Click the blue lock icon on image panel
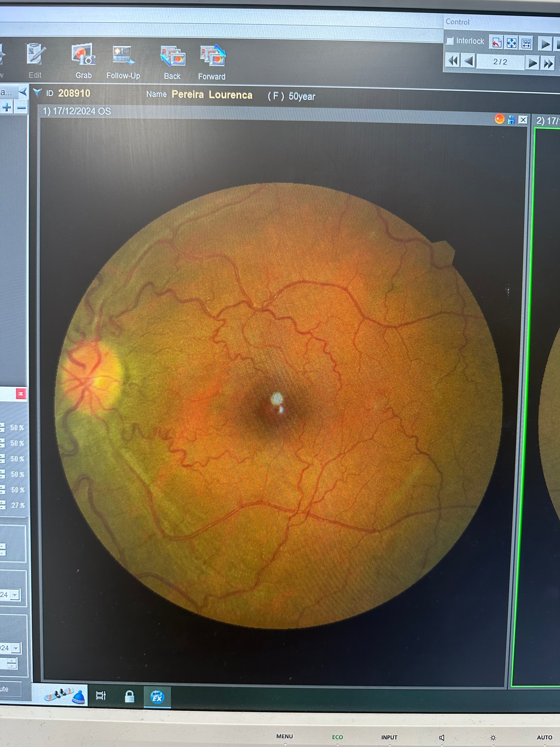The image size is (560, 747). pos(511,119)
